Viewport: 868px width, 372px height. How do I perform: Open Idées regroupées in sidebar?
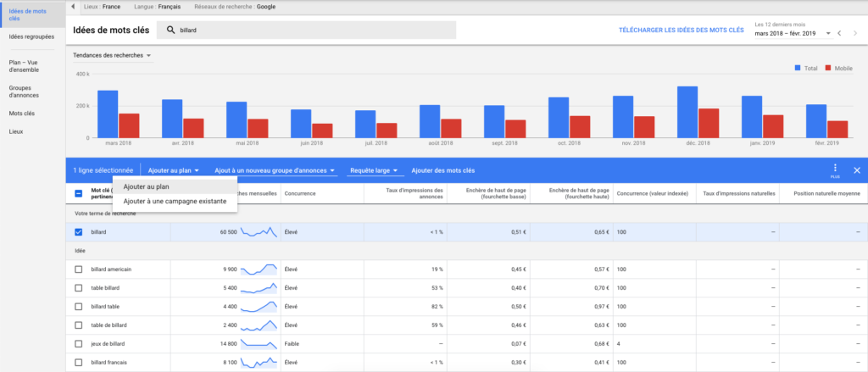(x=31, y=37)
